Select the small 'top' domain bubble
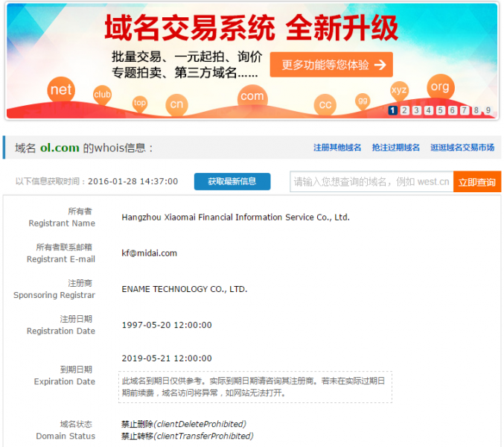Image resolution: width=504 pixels, height=447 pixels. tap(140, 103)
